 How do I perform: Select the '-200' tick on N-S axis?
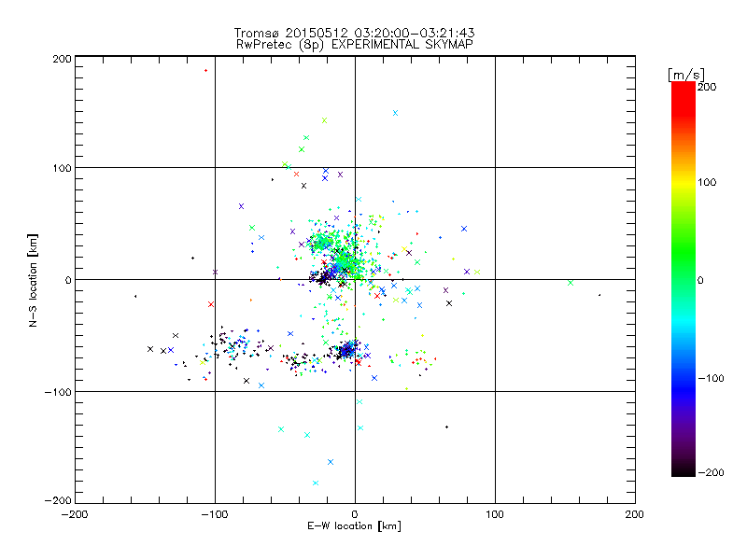coord(58,500)
